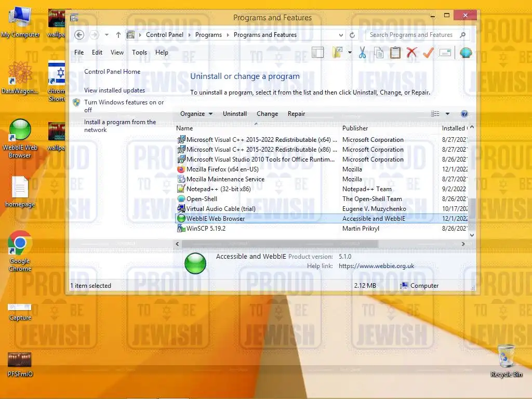
Task: Click the change view icon
Action: pyautogui.click(x=435, y=114)
